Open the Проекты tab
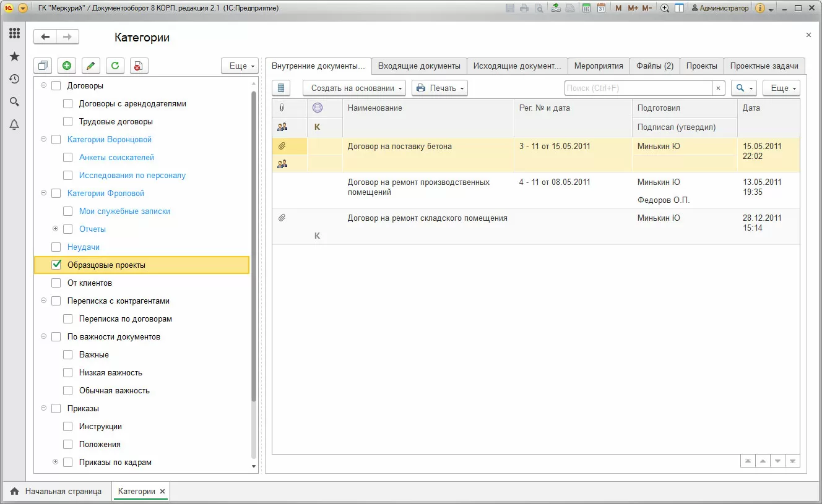 point(702,66)
